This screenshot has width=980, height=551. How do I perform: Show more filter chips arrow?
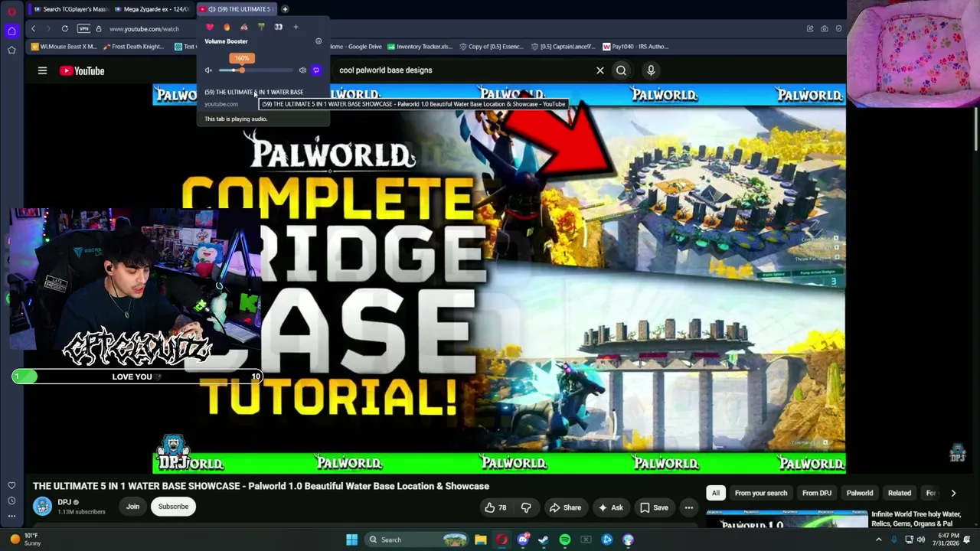pos(953,493)
